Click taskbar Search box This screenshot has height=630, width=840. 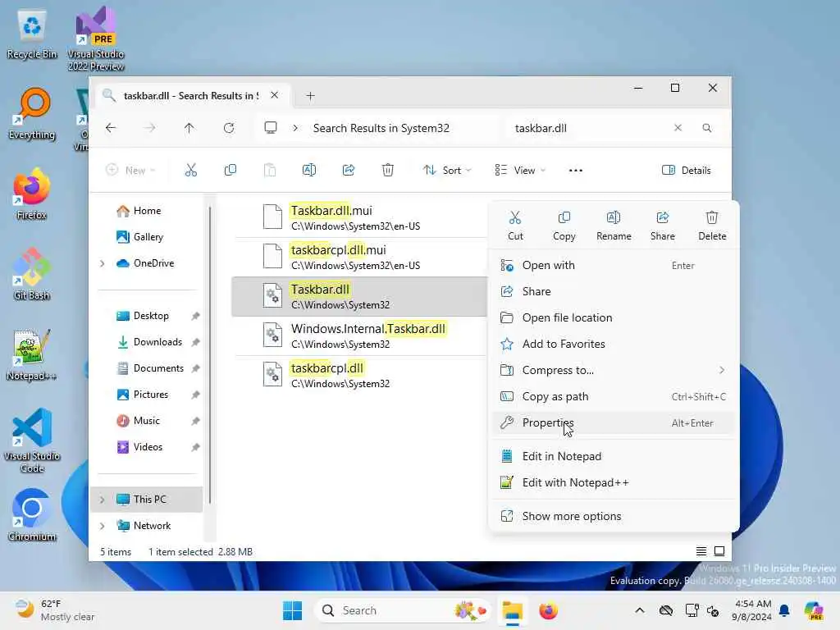coord(403,610)
